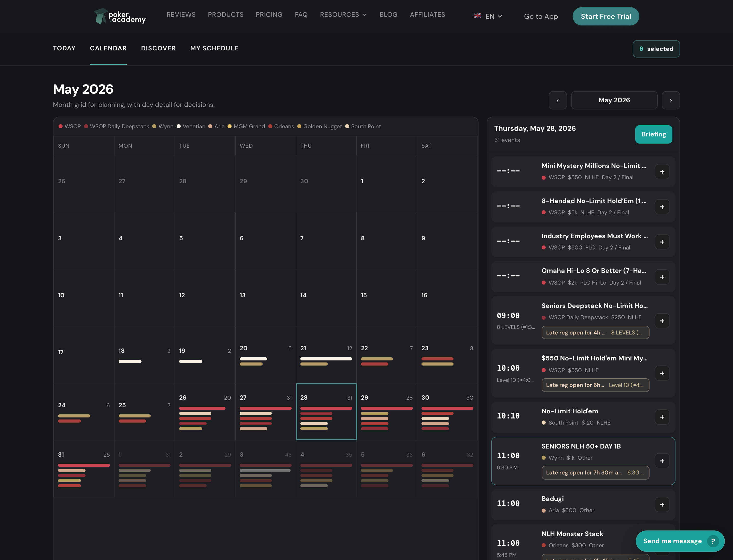Toggle WSOP Daily Deepstack legend filter

pos(117,126)
